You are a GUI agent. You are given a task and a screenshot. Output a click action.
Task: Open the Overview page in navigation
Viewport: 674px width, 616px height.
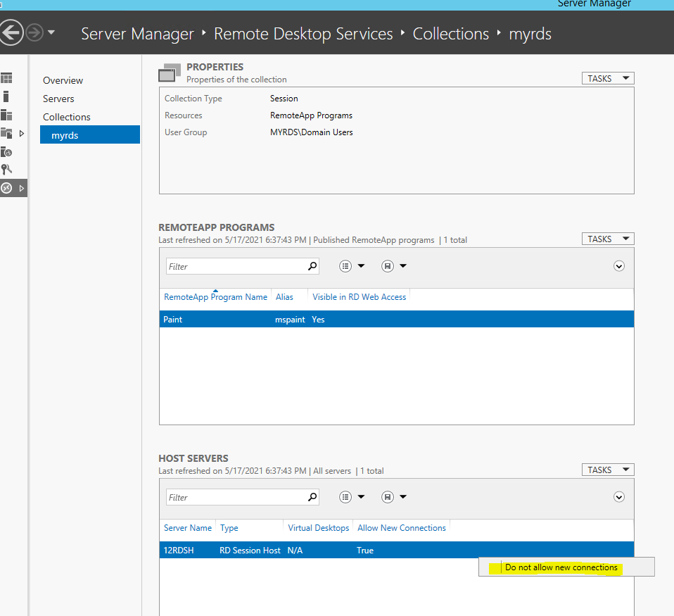[63, 80]
